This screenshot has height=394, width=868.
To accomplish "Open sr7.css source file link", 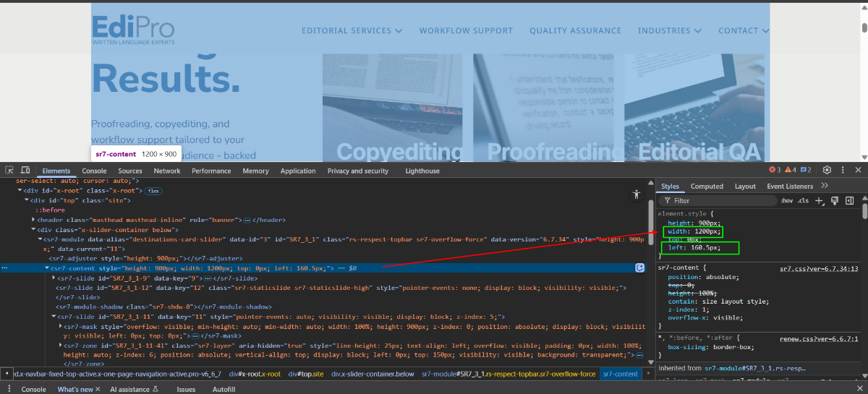I will click(819, 268).
